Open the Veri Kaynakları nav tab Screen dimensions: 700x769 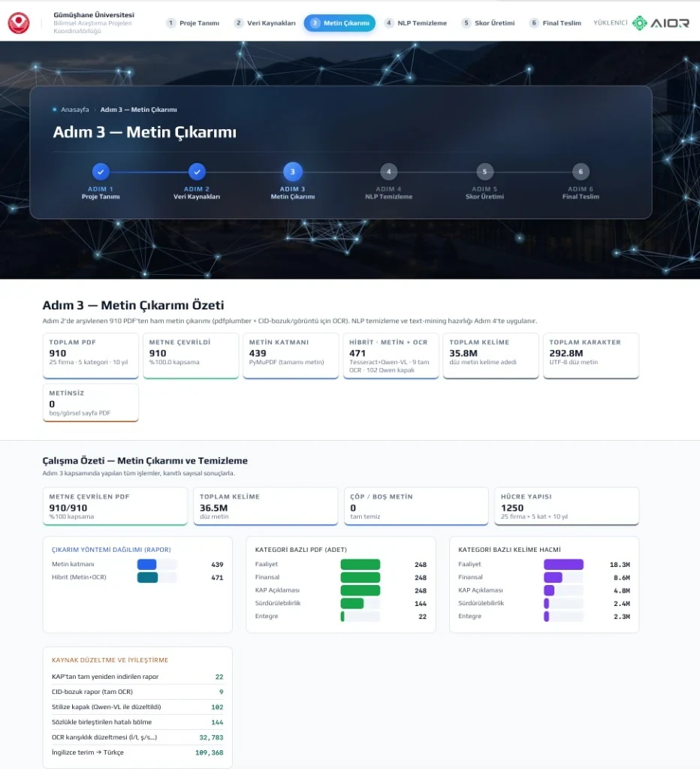[265, 23]
